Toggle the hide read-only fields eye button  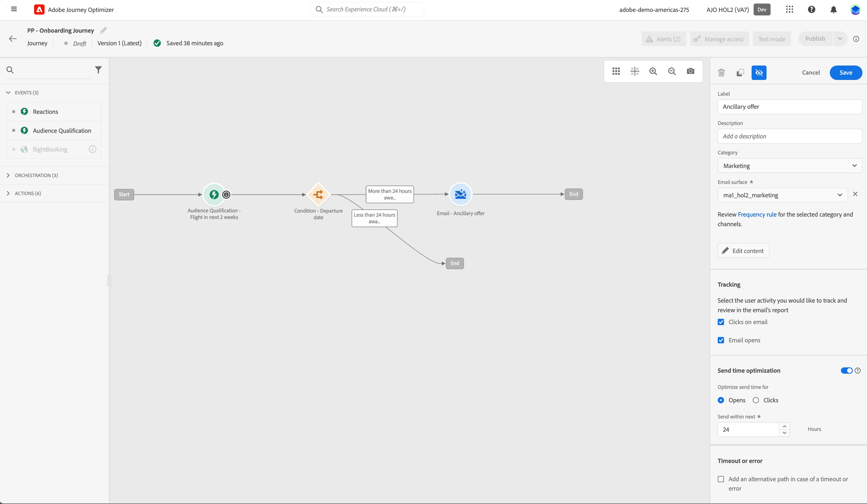(x=759, y=73)
